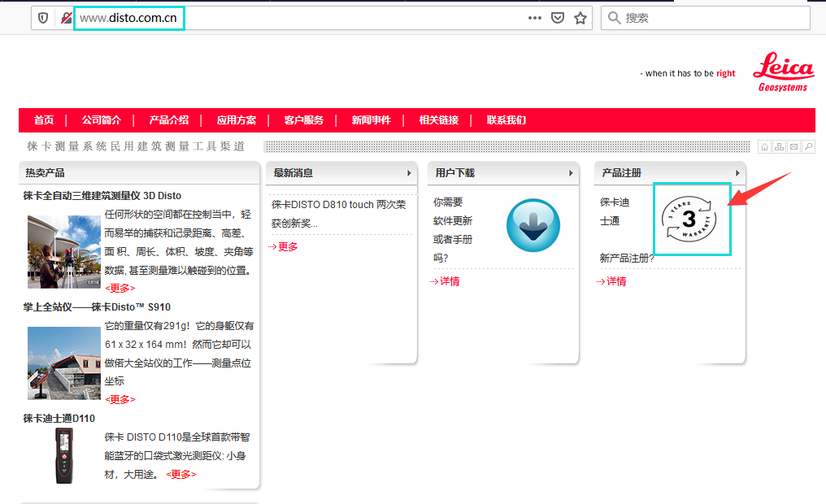826x504 pixels.
Task: Save the page to Pocket
Action: [558, 18]
